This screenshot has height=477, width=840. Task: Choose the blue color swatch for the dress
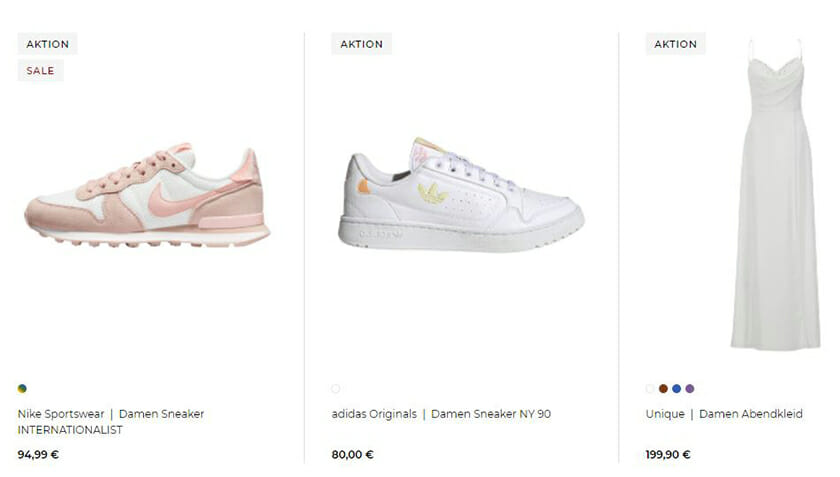677,389
